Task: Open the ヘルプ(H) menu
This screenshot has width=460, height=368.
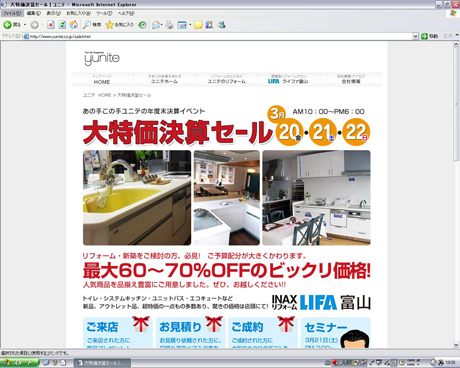Action: click(x=126, y=13)
